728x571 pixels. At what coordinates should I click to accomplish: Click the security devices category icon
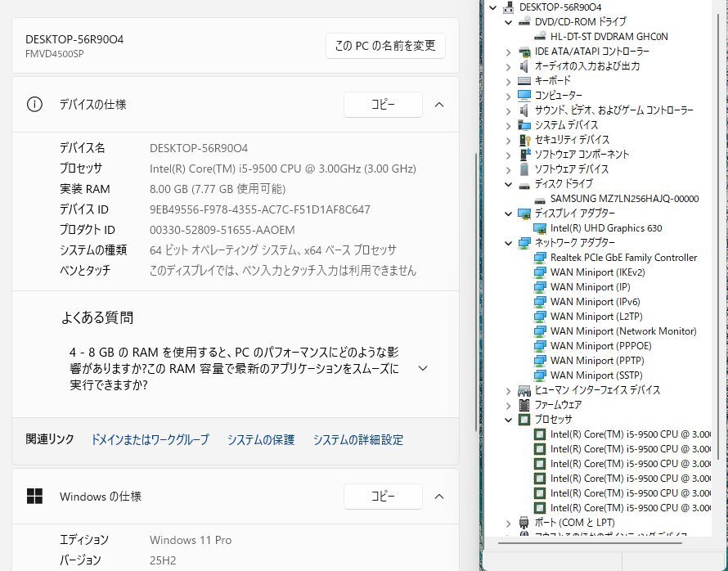(524, 140)
